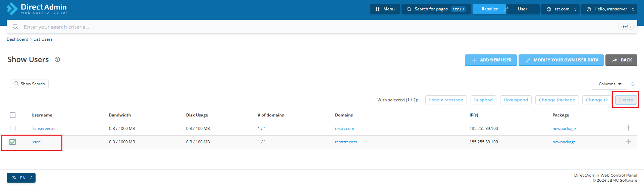Click the magnifier icon in search bar
The width and height of the screenshot is (644, 188).
15,27
